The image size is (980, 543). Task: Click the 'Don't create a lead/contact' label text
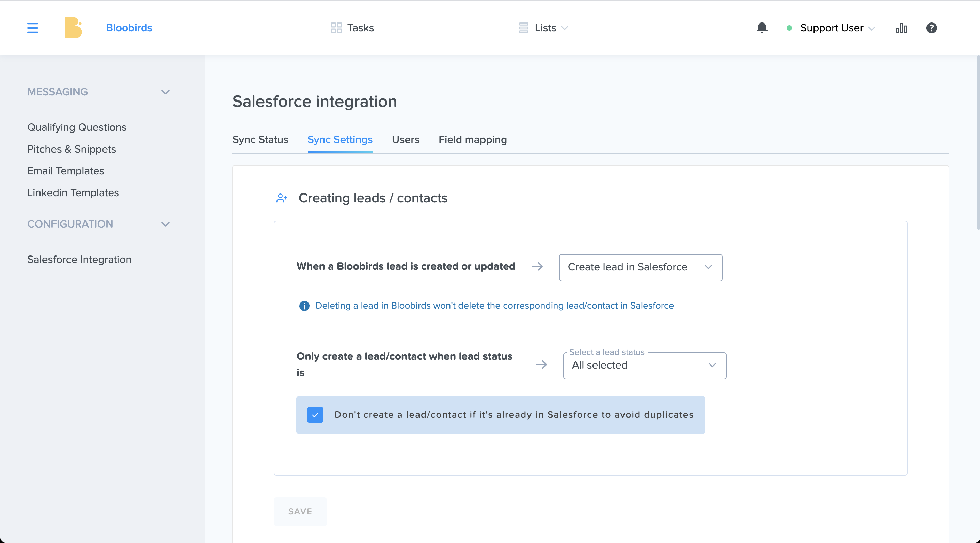(x=514, y=415)
